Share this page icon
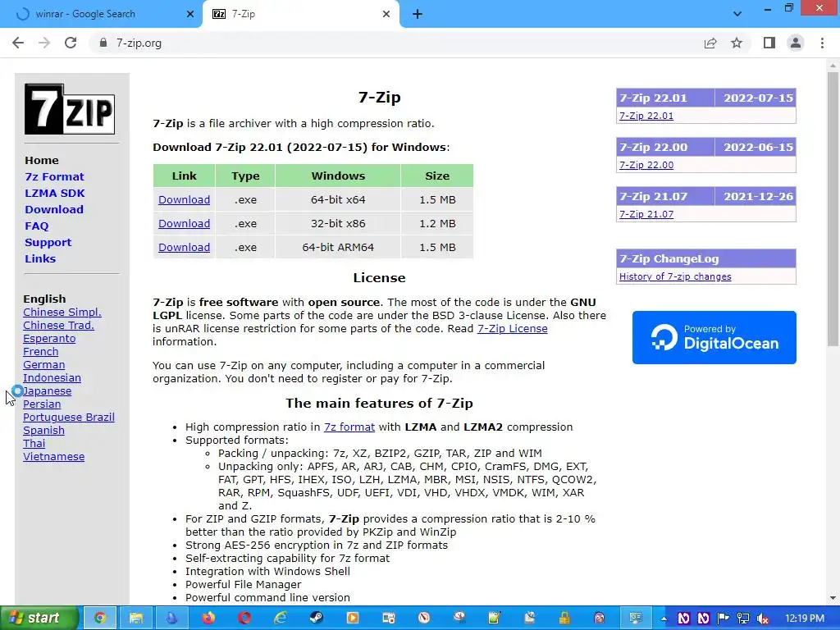Image resolution: width=840 pixels, height=630 pixels. point(710,43)
